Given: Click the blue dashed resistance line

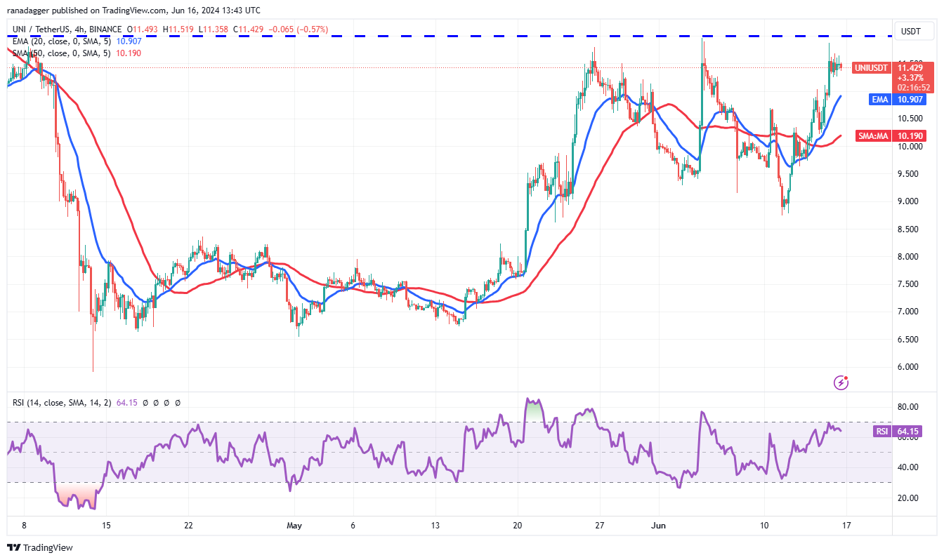Looking at the screenshot, I should (x=450, y=36).
